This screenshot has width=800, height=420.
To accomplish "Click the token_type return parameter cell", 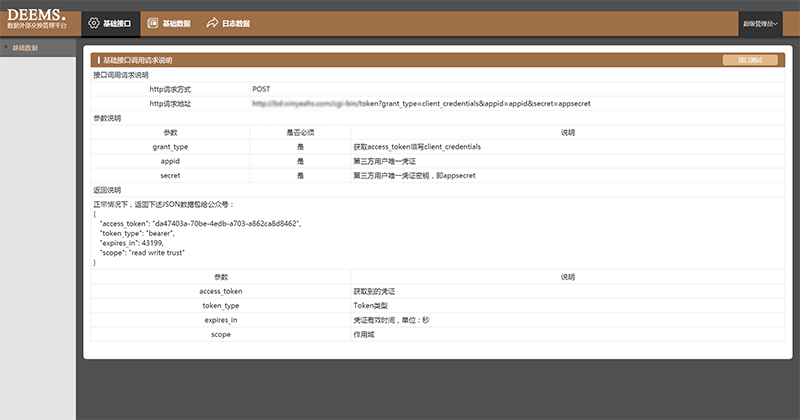I will click(220, 305).
